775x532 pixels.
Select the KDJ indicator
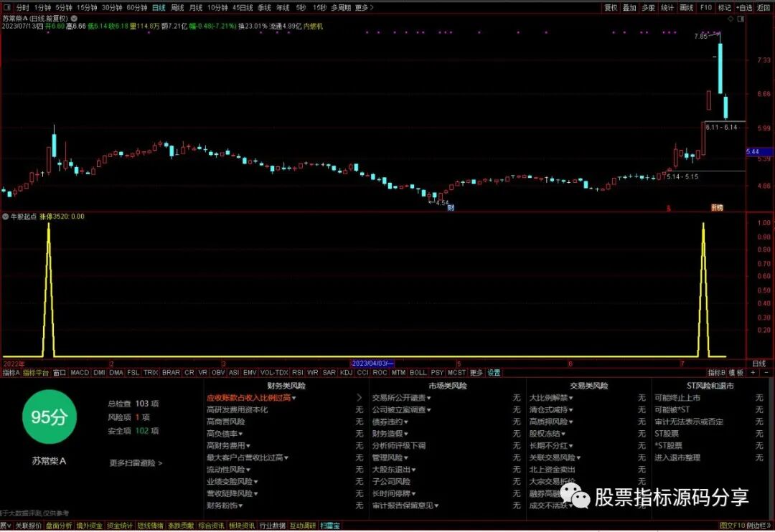tap(347, 372)
